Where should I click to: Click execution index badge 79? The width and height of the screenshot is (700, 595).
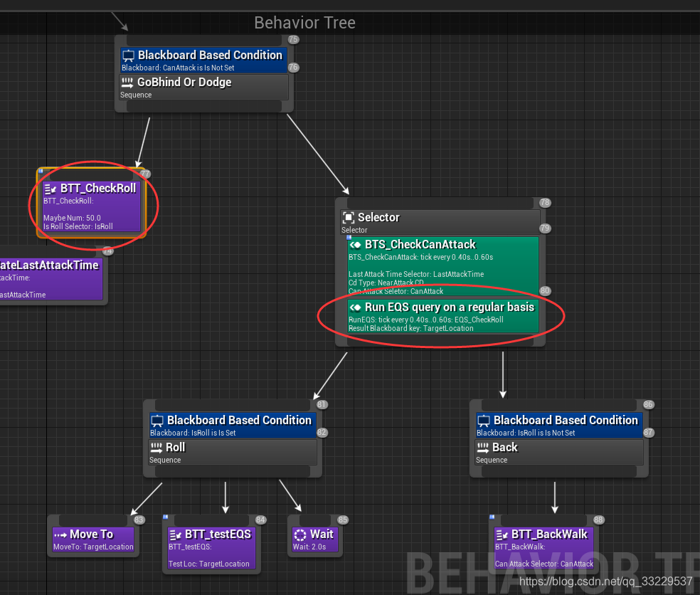pos(545,228)
